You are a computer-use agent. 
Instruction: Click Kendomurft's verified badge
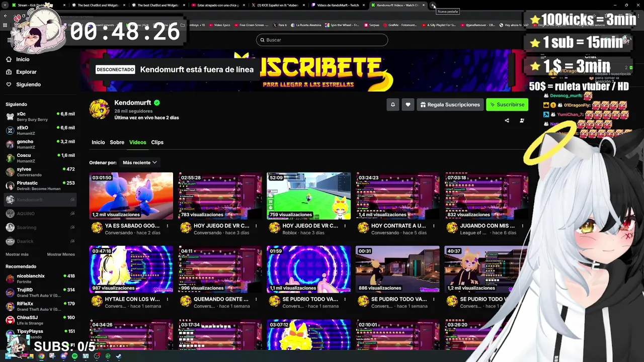tap(157, 103)
